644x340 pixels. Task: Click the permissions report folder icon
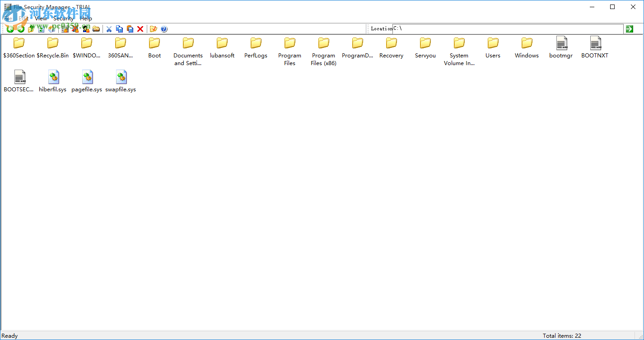point(96,29)
